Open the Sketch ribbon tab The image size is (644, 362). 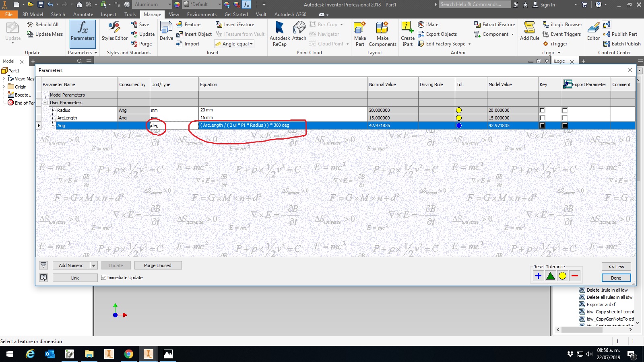(x=58, y=14)
